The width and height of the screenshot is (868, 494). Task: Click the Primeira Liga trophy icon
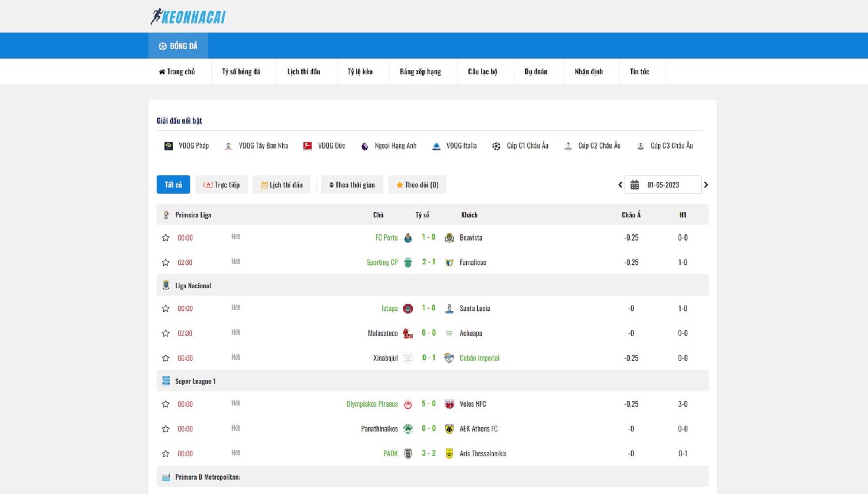pos(166,215)
